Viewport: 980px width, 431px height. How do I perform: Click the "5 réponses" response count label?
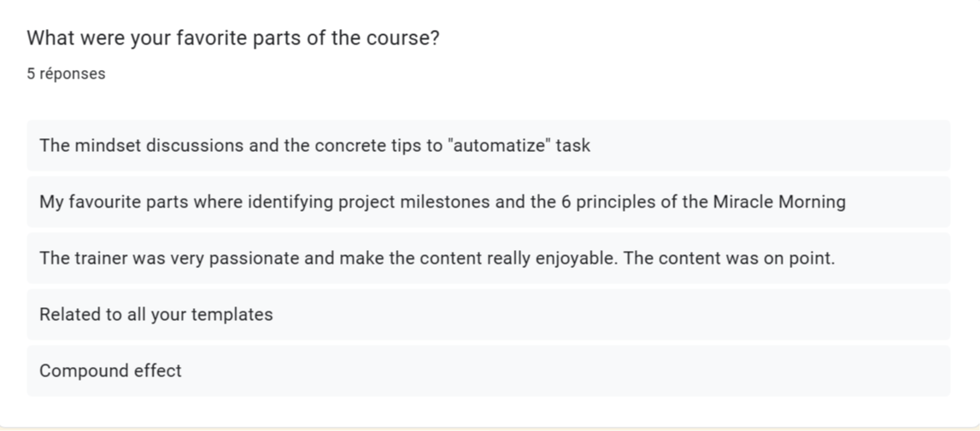click(x=67, y=73)
